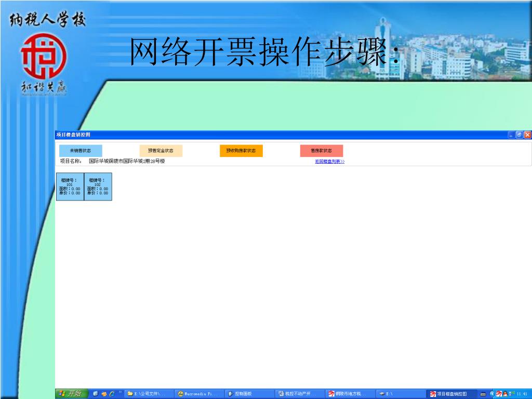Launch Internet Explorer from quick launch
This screenshot has height=399, width=532.
(112, 394)
